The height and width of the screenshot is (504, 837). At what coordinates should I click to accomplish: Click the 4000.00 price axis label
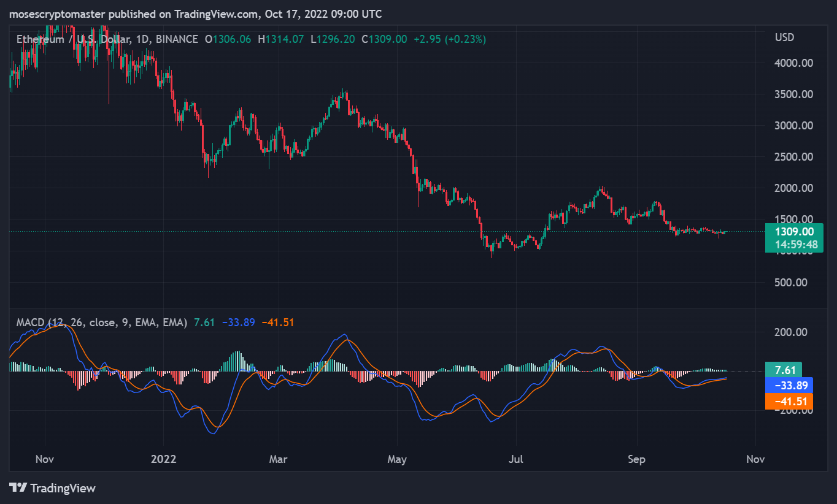pos(795,63)
